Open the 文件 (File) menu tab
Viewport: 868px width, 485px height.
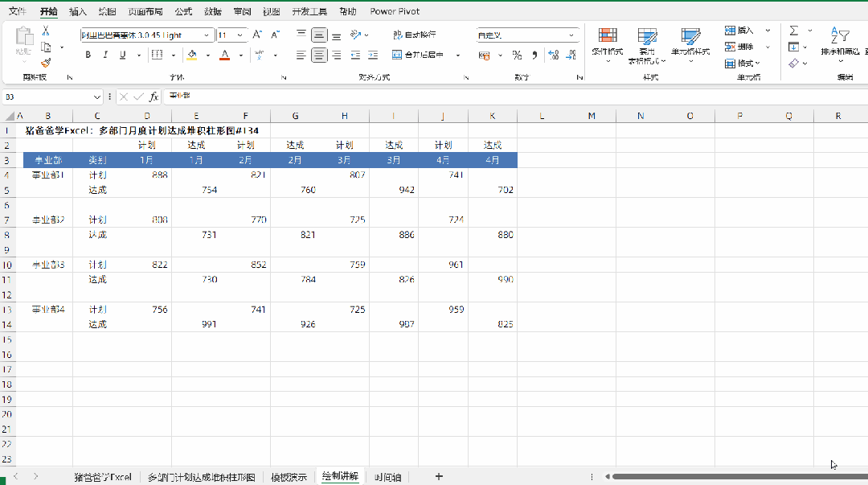17,11
